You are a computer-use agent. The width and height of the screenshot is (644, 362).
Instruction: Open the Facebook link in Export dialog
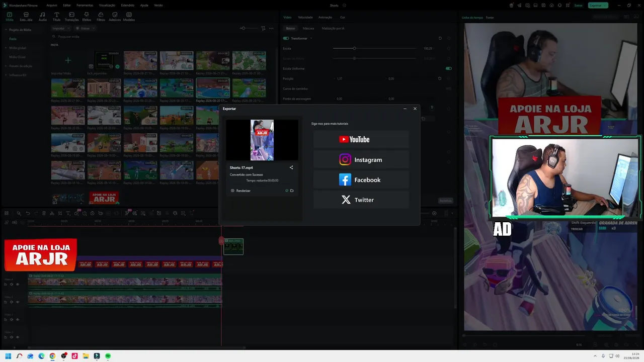point(361,180)
